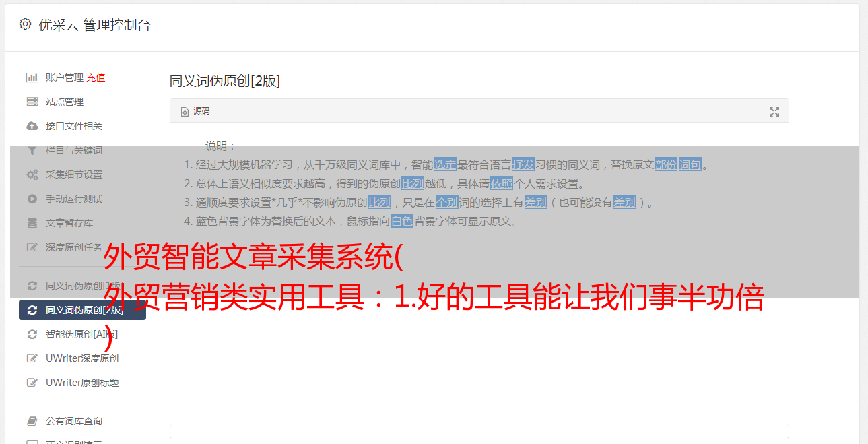
Task: Click the red 充值 link
Action: tap(96, 77)
